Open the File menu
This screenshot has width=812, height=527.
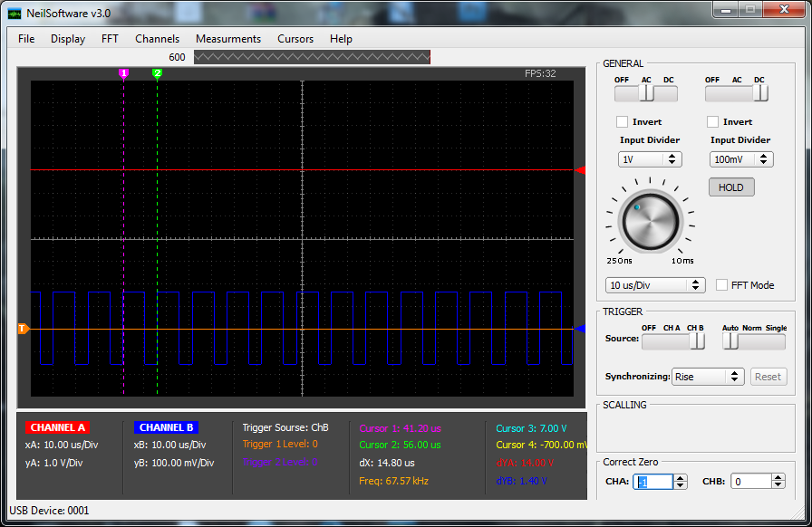click(x=26, y=39)
